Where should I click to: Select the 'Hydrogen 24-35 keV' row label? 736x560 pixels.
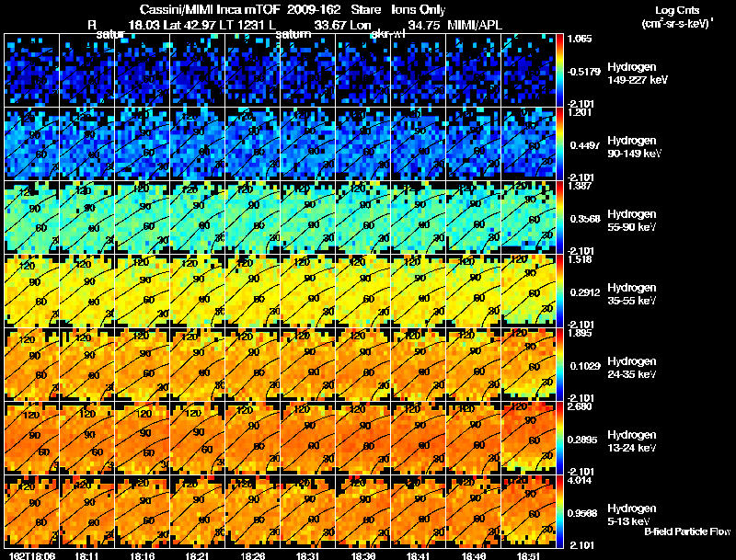pos(632,368)
